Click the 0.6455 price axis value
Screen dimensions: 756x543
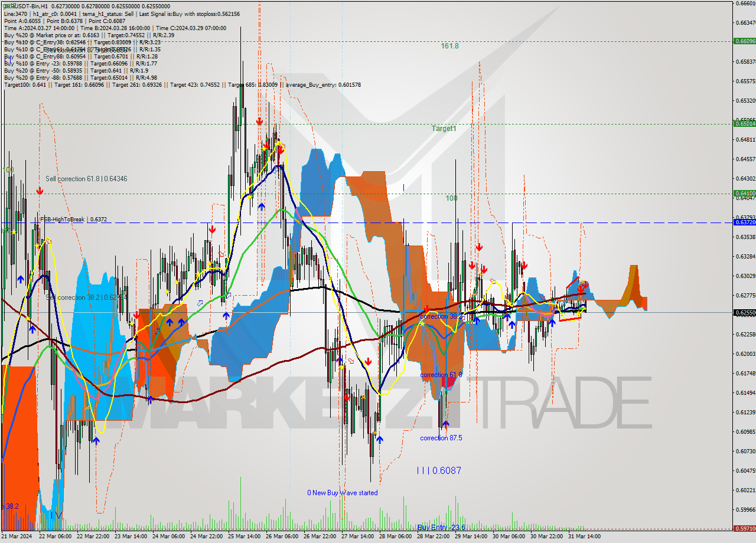[745, 159]
